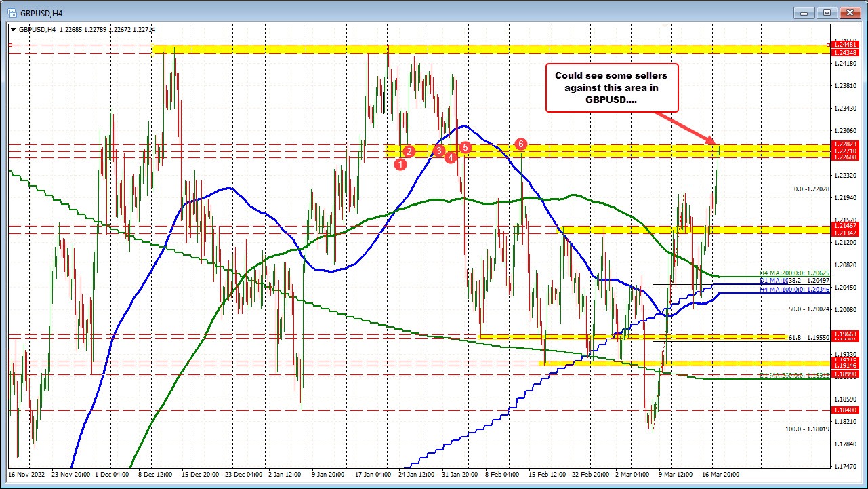Select the red numbered marker 5 on the chart
Screen dimensions: 868x489
(464, 146)
